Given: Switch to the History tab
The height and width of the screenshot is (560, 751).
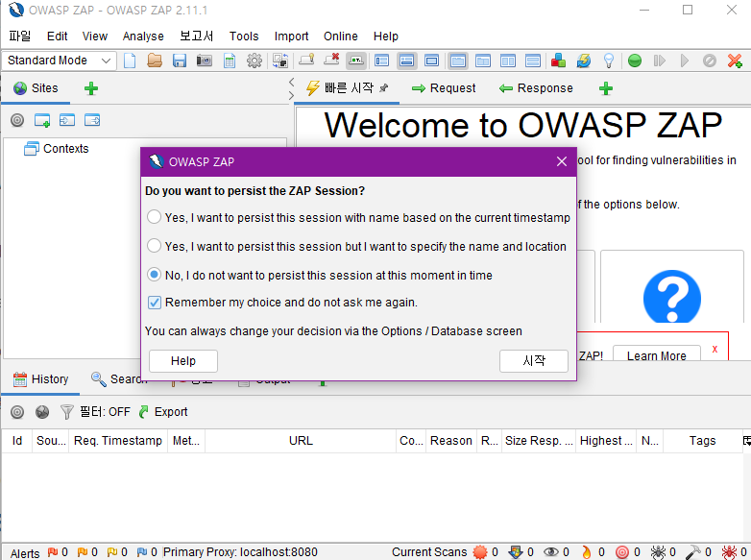Looking at the screenshot, I should tap(40, 378).
